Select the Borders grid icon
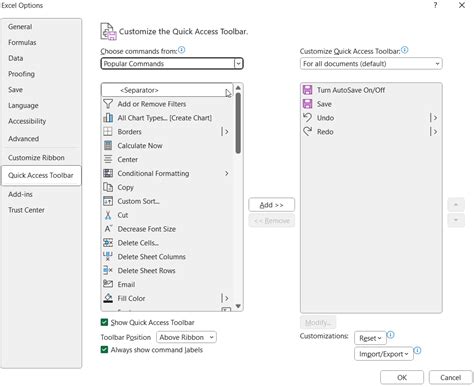 click(108, 132)
